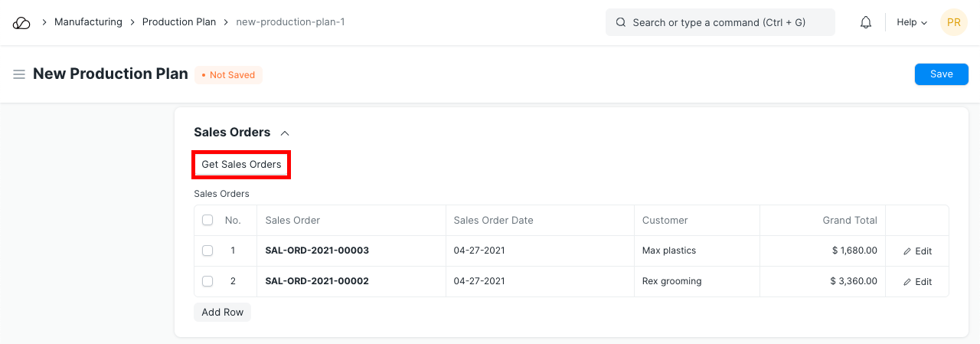Click the cloud home logo icon
Screen dimensions: 980x344
click(x=21, y=23)
